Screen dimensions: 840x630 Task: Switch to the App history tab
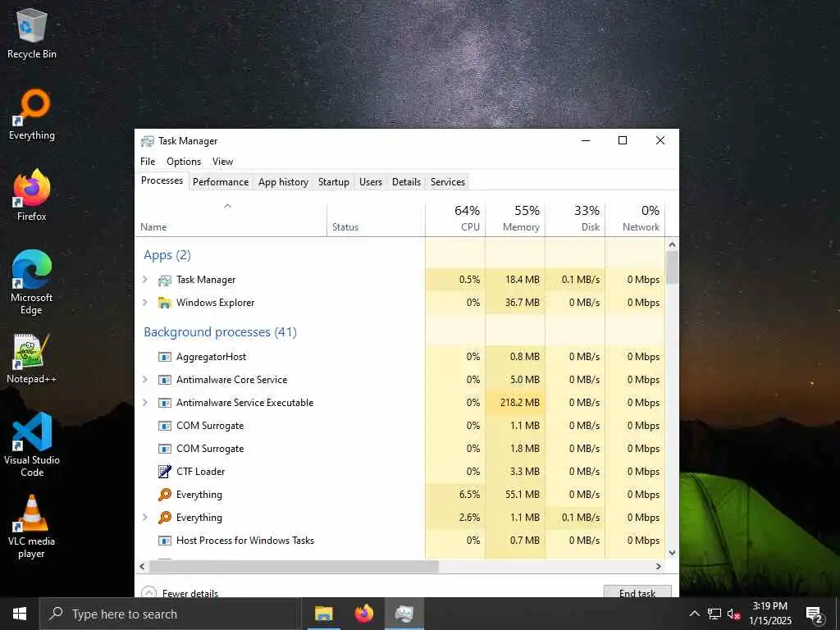click(283, 182)
